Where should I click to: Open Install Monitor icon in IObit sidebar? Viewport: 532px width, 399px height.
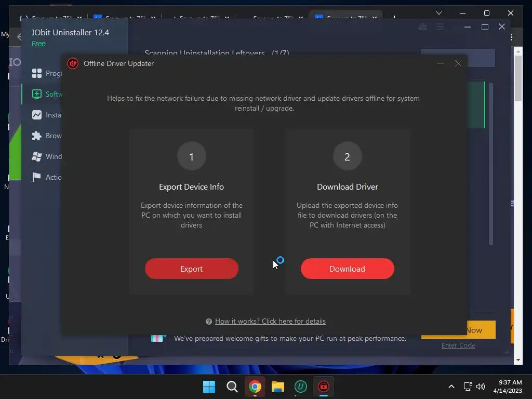coord(37,115)
